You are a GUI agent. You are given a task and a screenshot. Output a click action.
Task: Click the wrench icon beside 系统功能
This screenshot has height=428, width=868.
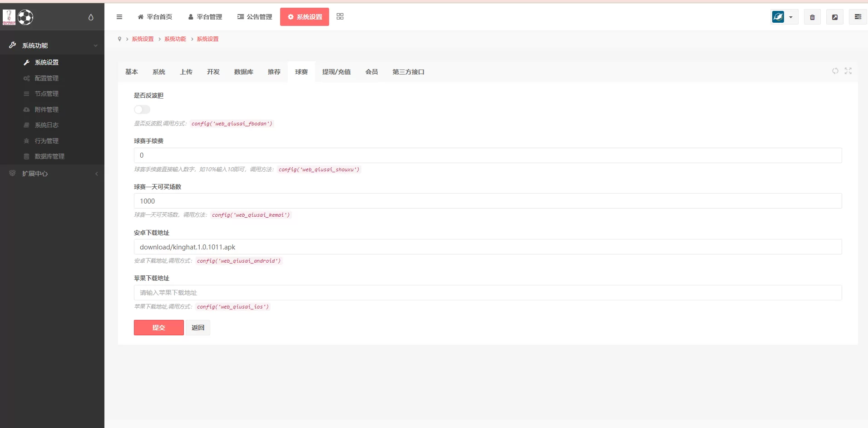pyautogui.click(x=12, y=45)
